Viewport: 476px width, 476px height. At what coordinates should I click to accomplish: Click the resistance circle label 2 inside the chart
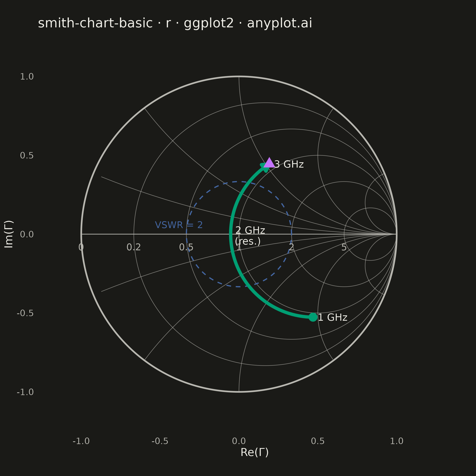pyautogui.click(x=292, y=247)
